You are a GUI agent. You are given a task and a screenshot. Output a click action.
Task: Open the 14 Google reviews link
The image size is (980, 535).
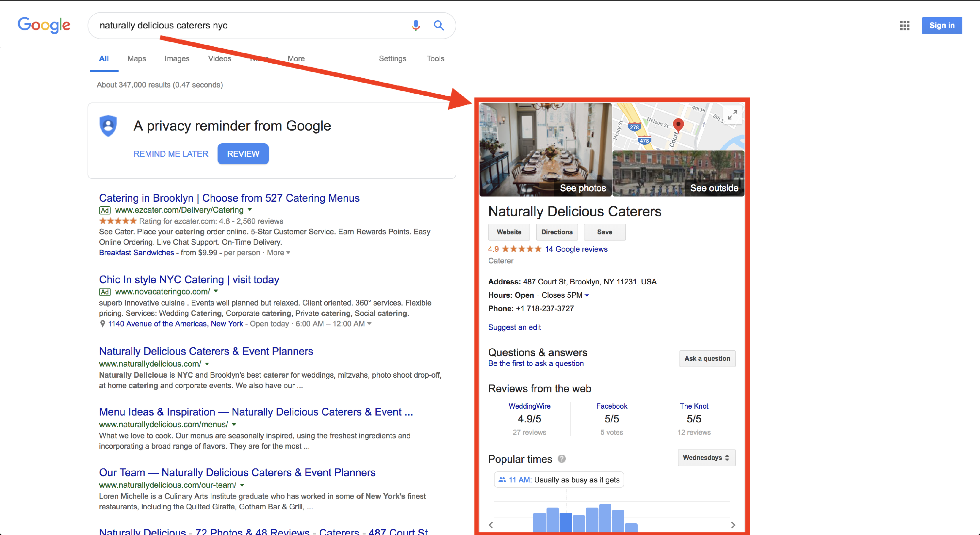point(576,249)
